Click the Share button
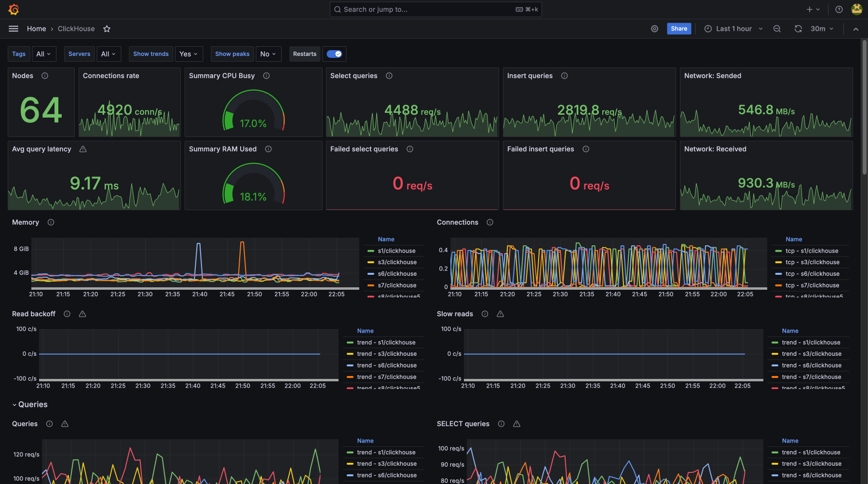 (678, 29)
